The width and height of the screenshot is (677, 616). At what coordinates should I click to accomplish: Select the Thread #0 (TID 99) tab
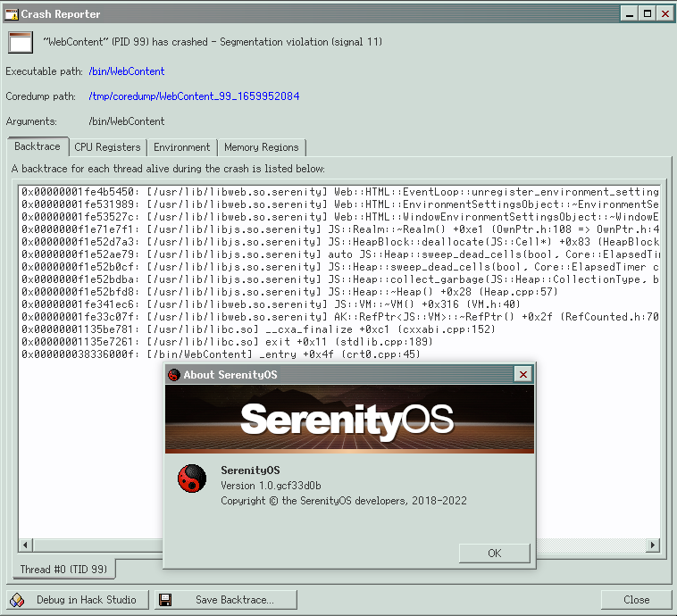63,569
